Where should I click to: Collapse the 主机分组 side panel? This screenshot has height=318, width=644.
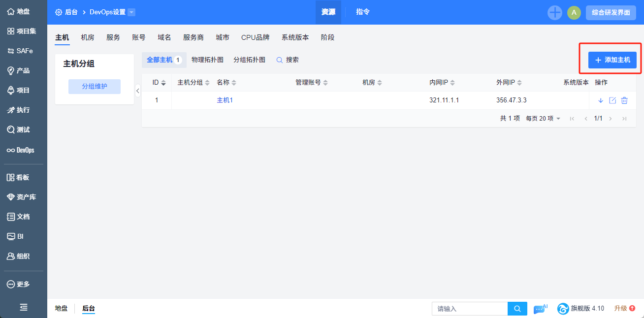138,91
